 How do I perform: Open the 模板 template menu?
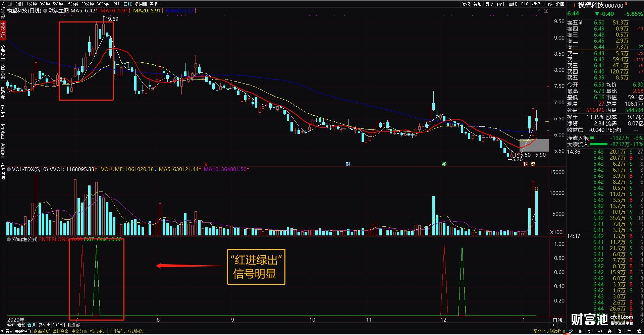(x=21, y=325)
